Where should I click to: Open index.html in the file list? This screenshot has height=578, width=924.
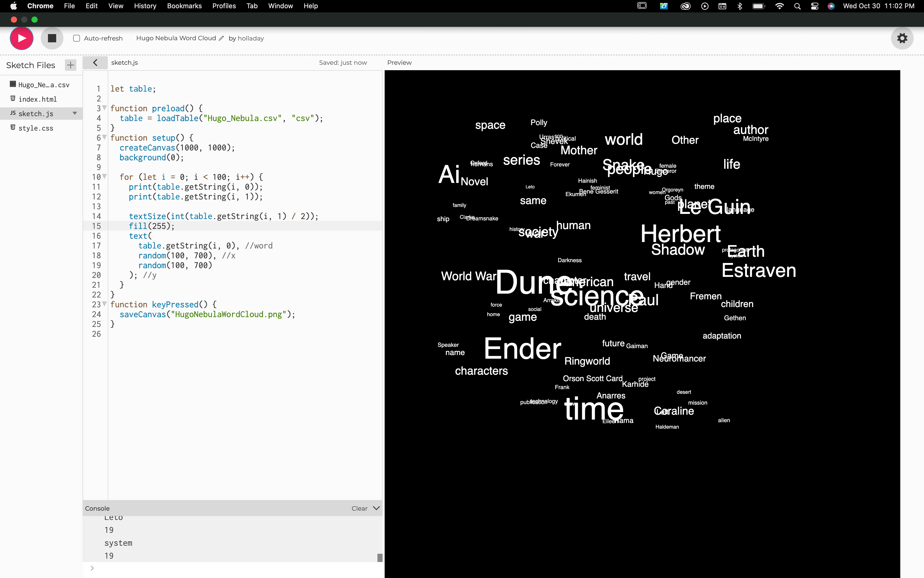coord(37,99)
